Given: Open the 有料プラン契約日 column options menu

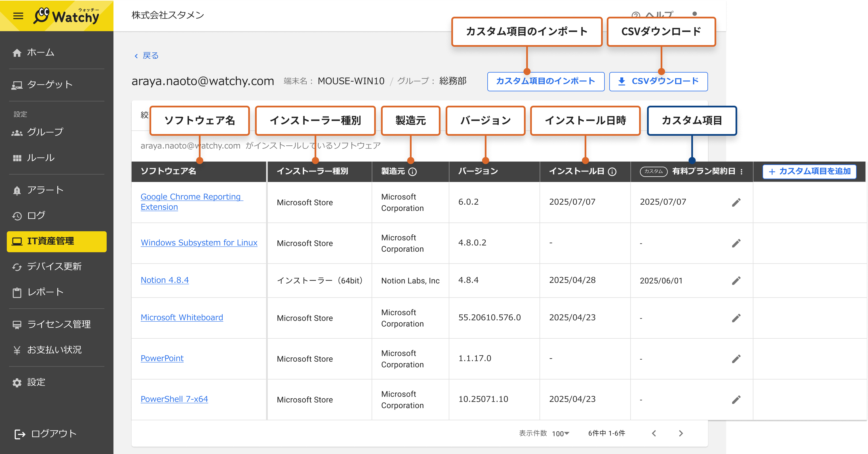Looking at the screenshot, I should click(x=742, y=172).
